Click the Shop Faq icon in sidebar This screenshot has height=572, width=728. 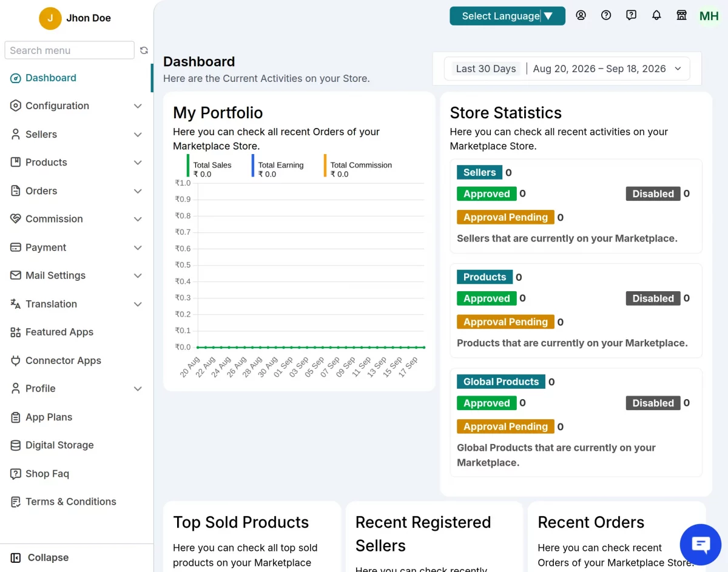(x=16, y=474)
